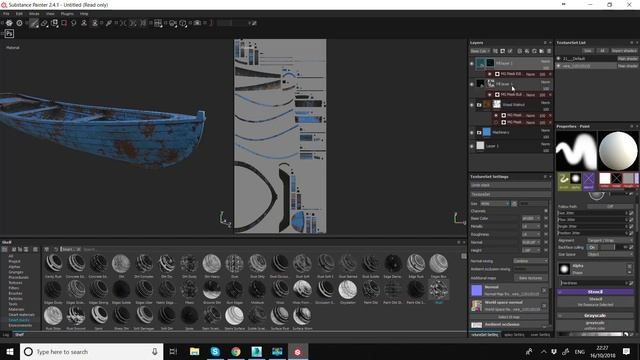Click Main shader button for 21__Default

tap(627, 59)
